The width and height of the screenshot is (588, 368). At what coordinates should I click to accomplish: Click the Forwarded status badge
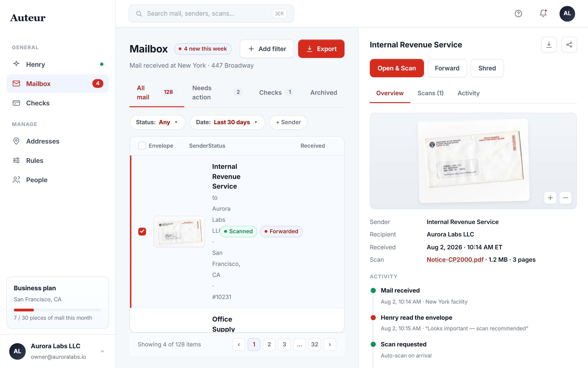pyautogui.click(x=281, y=231)
